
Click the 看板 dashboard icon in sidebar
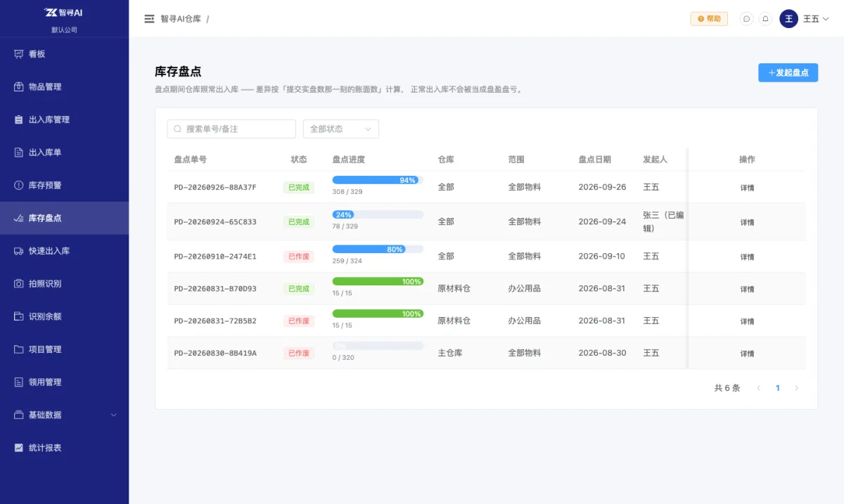[19, 54]
